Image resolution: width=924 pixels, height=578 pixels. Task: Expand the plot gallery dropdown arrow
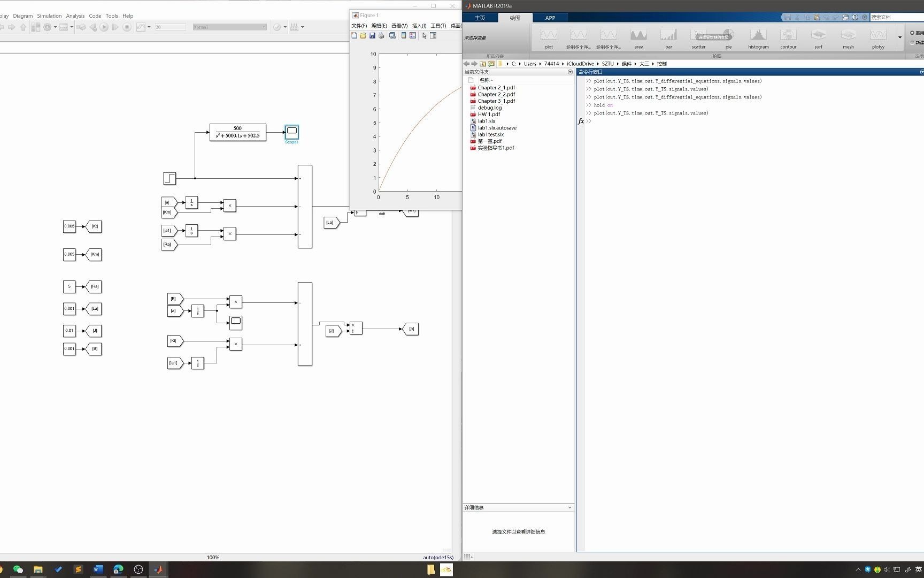point(900,37)
